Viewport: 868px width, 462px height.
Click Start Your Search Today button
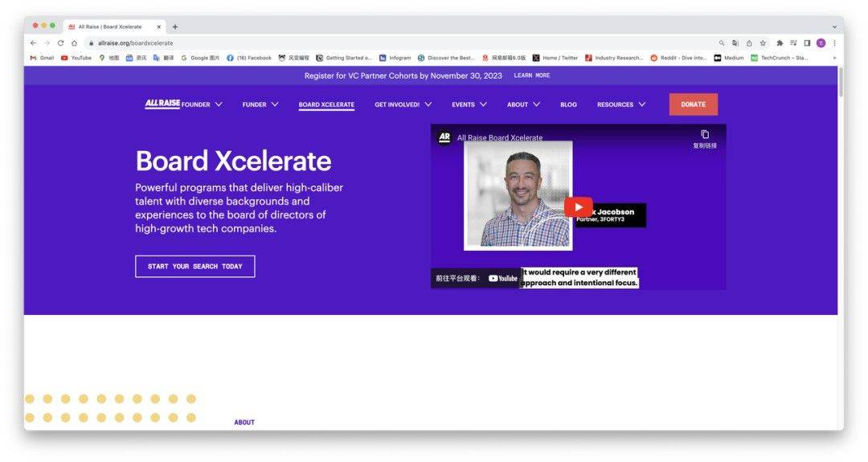pos(194,266)
